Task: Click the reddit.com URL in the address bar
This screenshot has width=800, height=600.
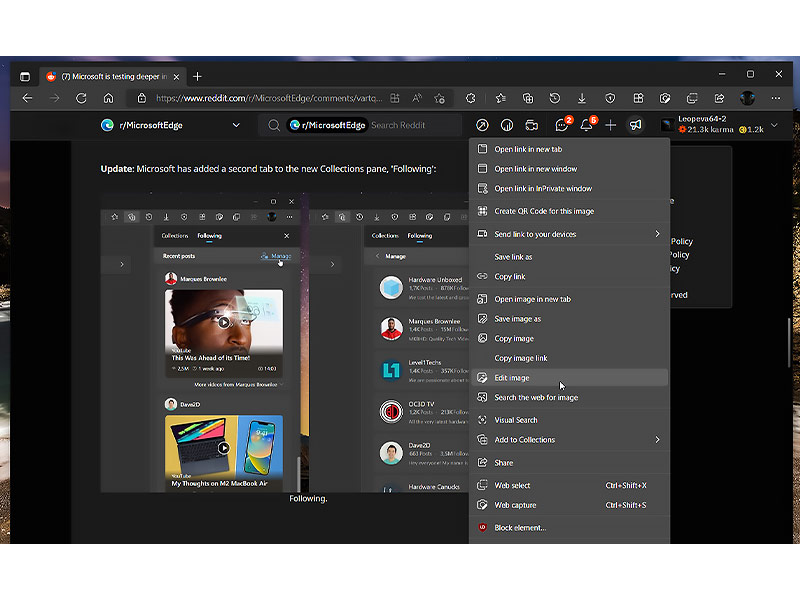Action: pos(269,98)
